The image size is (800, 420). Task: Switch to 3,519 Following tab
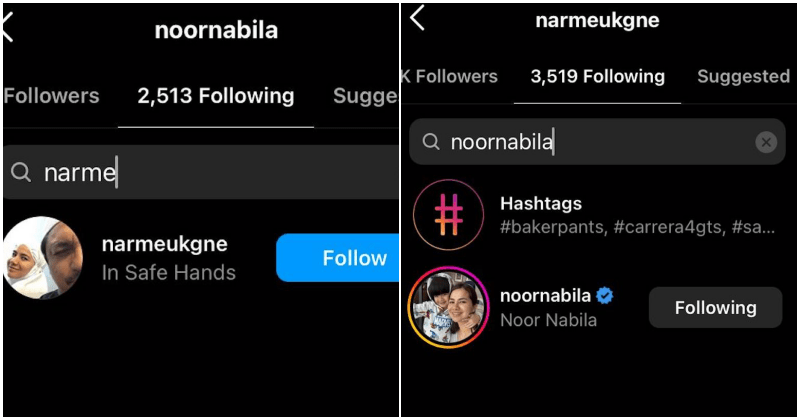click(597, 77)
